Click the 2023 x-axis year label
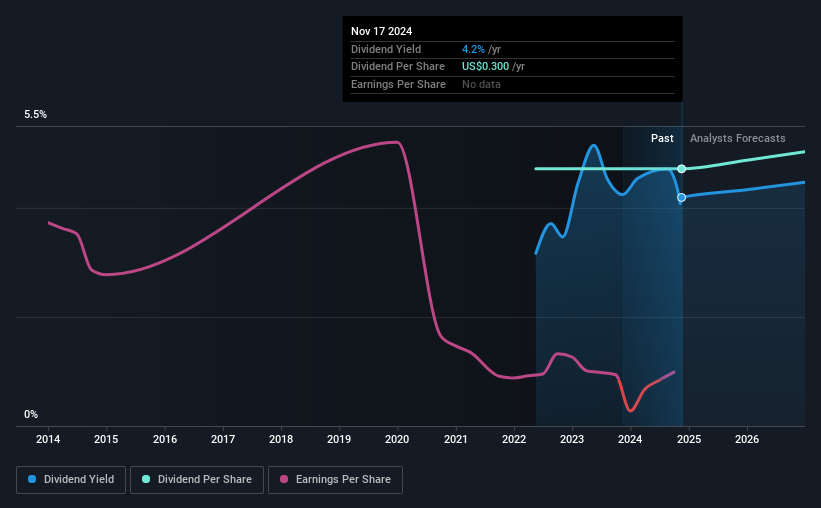Screen dimensions: 821x508 tap(572, 439)
